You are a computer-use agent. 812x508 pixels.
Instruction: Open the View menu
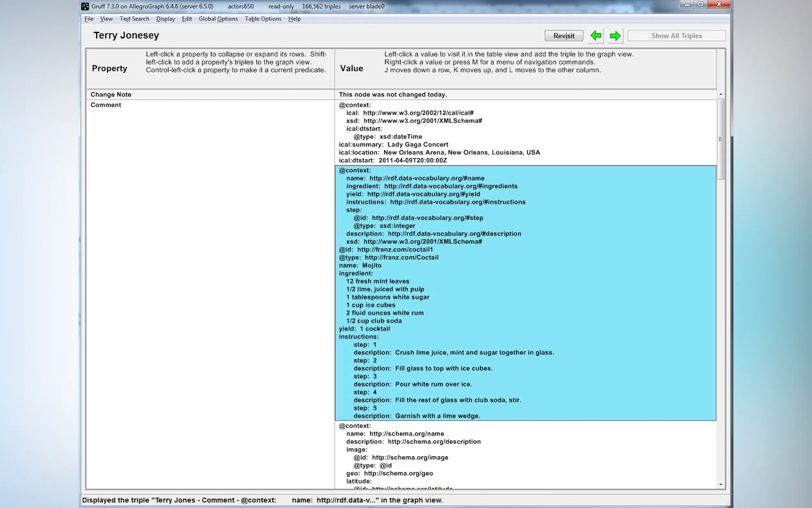pyautogui.click(x=106, y=19)
